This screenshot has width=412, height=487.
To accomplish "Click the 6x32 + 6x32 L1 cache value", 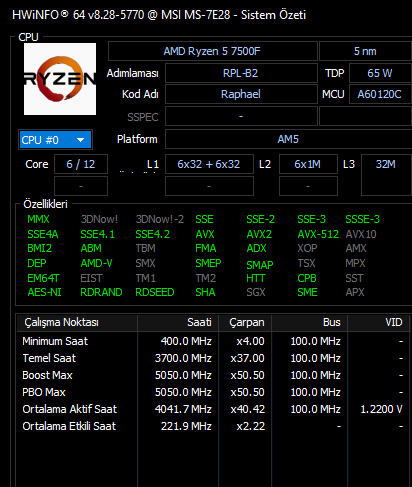I will click(209, 164).
